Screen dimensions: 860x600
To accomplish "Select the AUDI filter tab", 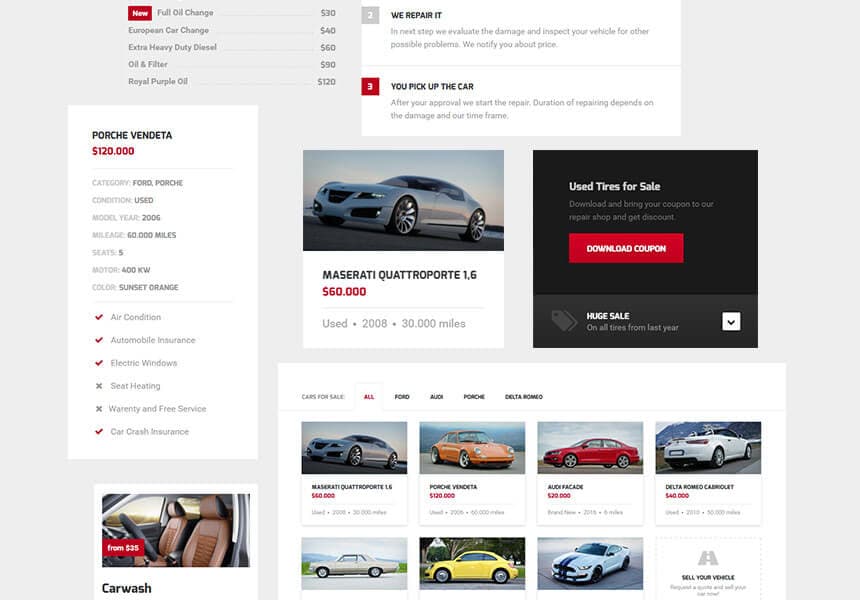I will (437, 397).
